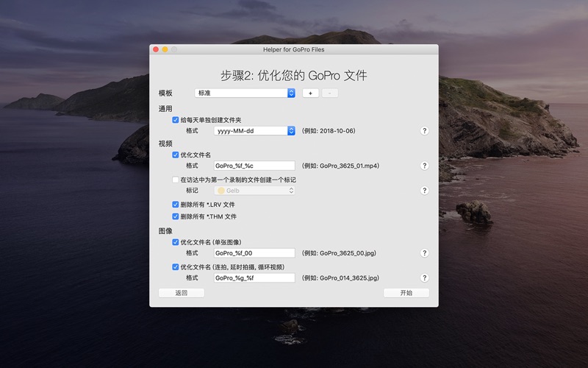This screenshot has width=588, height=368.
Task: Open the Gelb tag color dropdown
Action: [254, 191]
